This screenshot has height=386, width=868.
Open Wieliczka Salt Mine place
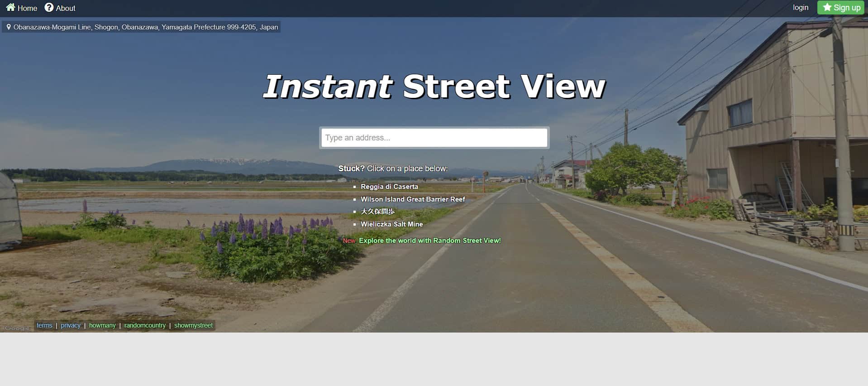click(x=391, y=224)
